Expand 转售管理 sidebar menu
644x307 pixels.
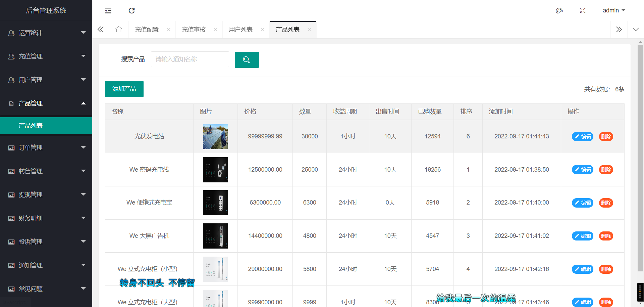[46, 171]
